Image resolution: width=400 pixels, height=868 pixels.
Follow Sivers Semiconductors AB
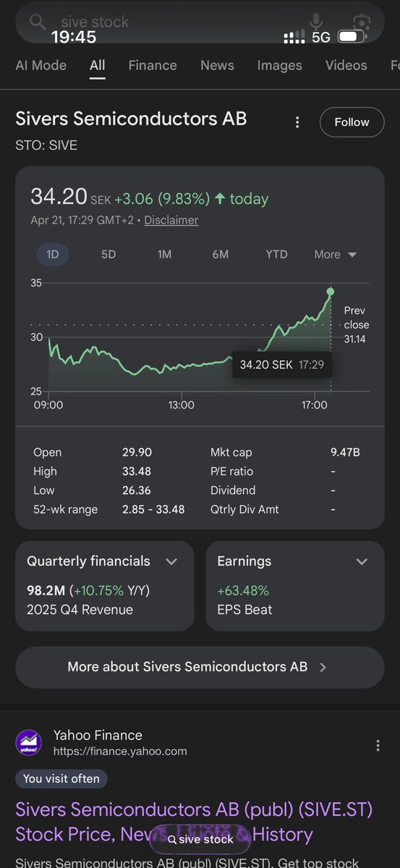[352, 122]
